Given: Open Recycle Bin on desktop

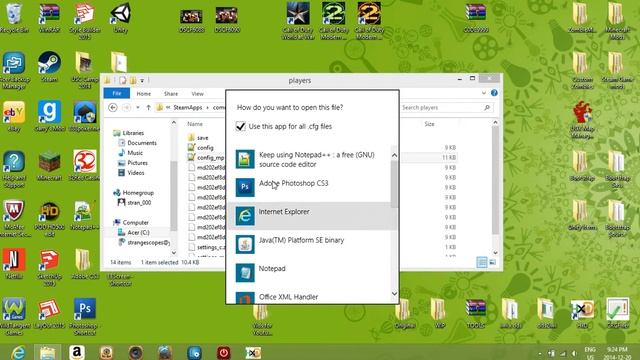Looking at the screenshot, I should (14, 18).
